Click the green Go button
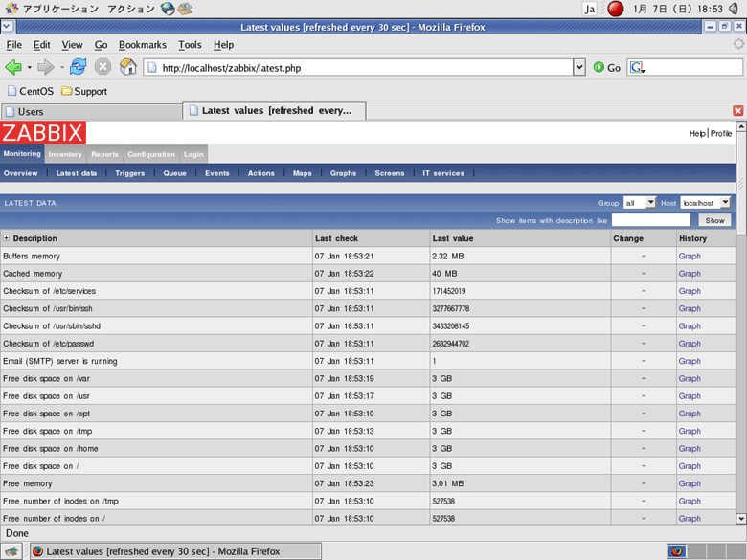The height and width of the screenshot is (560, 747). (607, 68)
